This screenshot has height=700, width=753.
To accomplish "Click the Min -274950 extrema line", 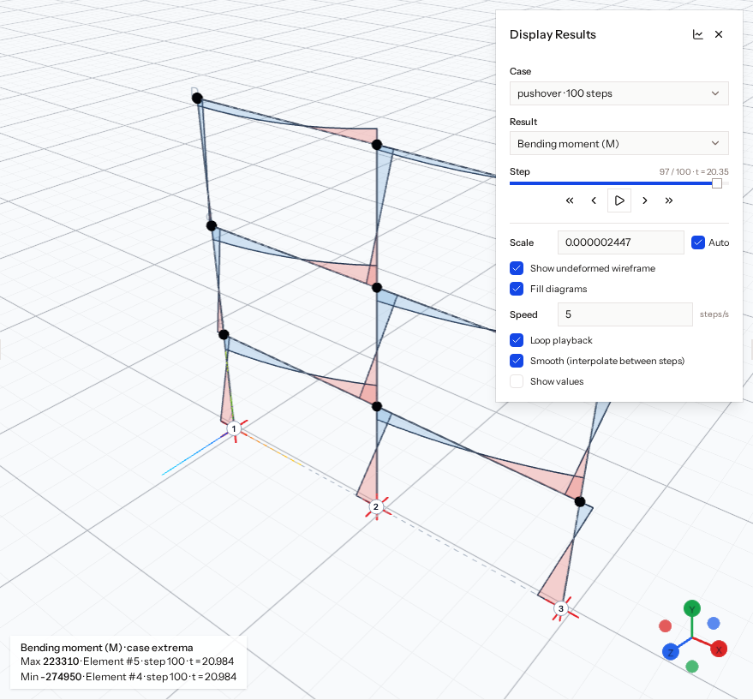I will (128, 677).
